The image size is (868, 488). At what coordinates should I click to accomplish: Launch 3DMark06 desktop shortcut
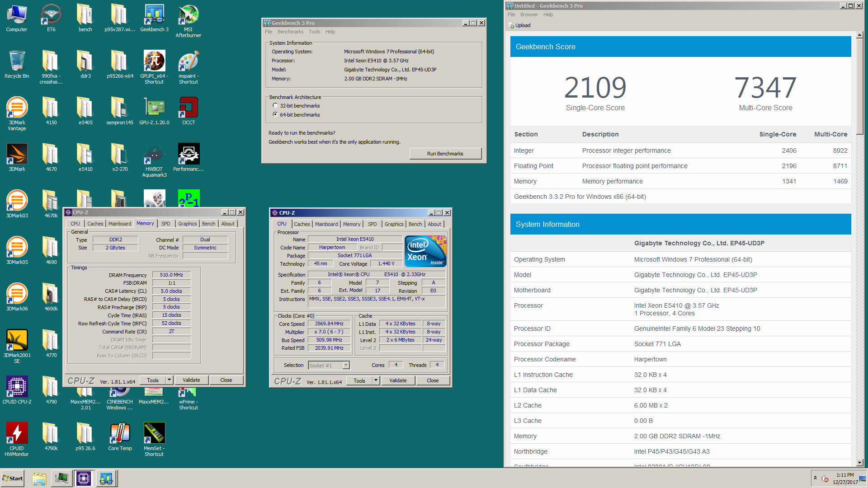click(17, 297)
